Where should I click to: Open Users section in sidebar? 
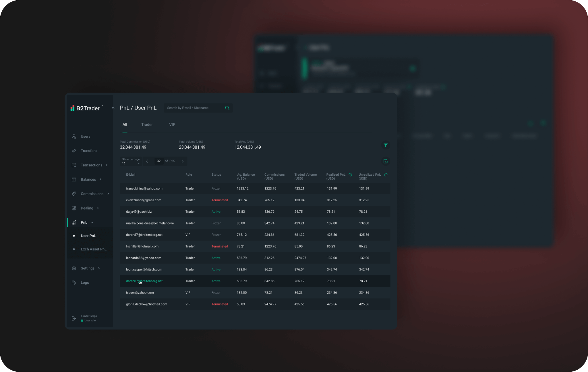(85, 137)
